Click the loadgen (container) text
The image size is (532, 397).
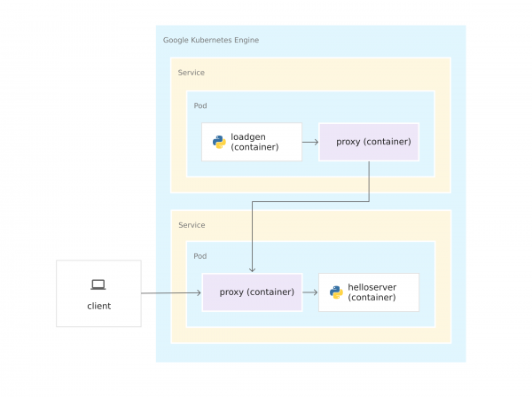click(x=254, y=142)
